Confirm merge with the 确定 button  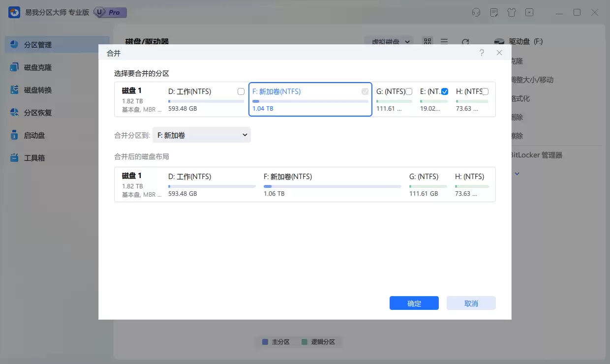pos(414,303)
